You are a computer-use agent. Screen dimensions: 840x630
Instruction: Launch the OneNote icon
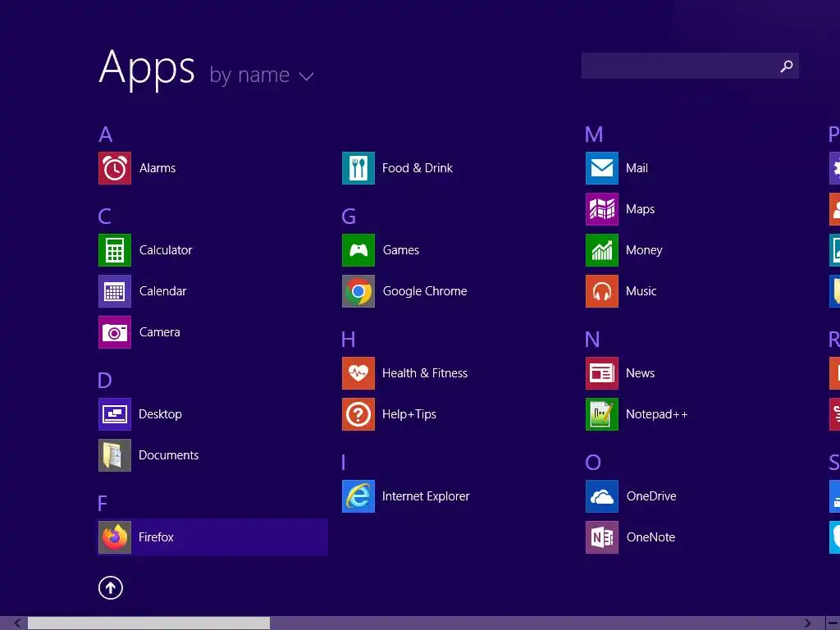coord(602,537)
